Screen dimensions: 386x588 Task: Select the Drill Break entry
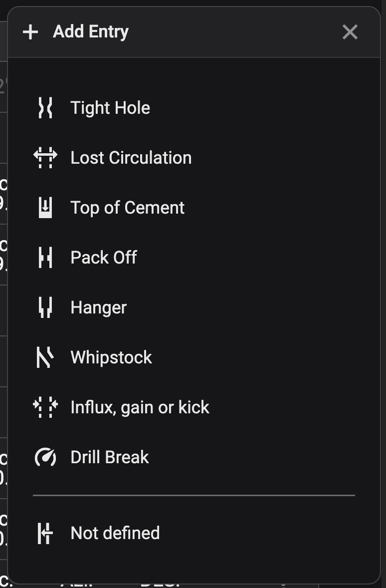tap(109, 457)
